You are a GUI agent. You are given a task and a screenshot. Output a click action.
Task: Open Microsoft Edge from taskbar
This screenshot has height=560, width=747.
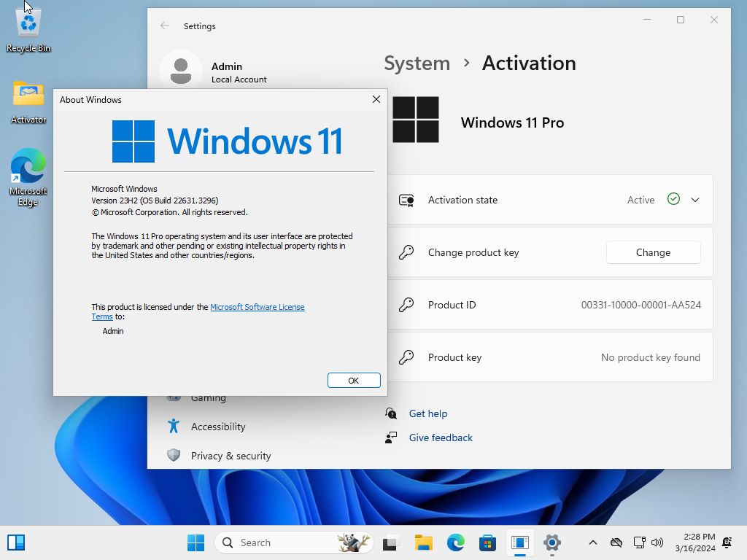[x=455, y=542]
